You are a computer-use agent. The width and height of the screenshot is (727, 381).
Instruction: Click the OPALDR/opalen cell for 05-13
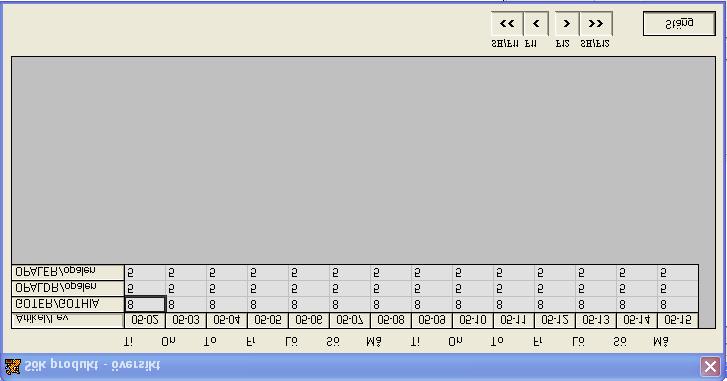[596, 288]
